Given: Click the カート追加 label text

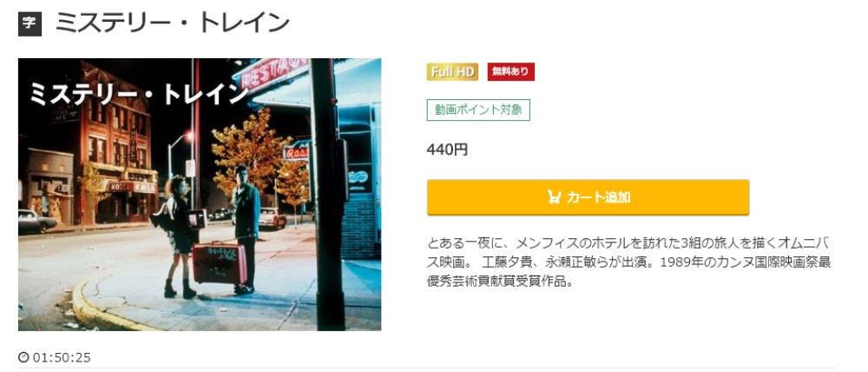Looking at the screenshot, I should (598, 197).
